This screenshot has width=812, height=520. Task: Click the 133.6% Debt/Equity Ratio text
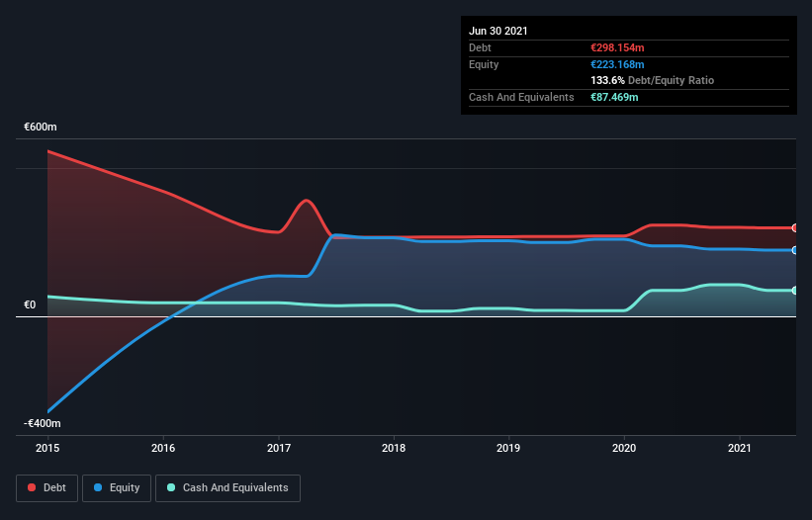click(x=653, y=81)
